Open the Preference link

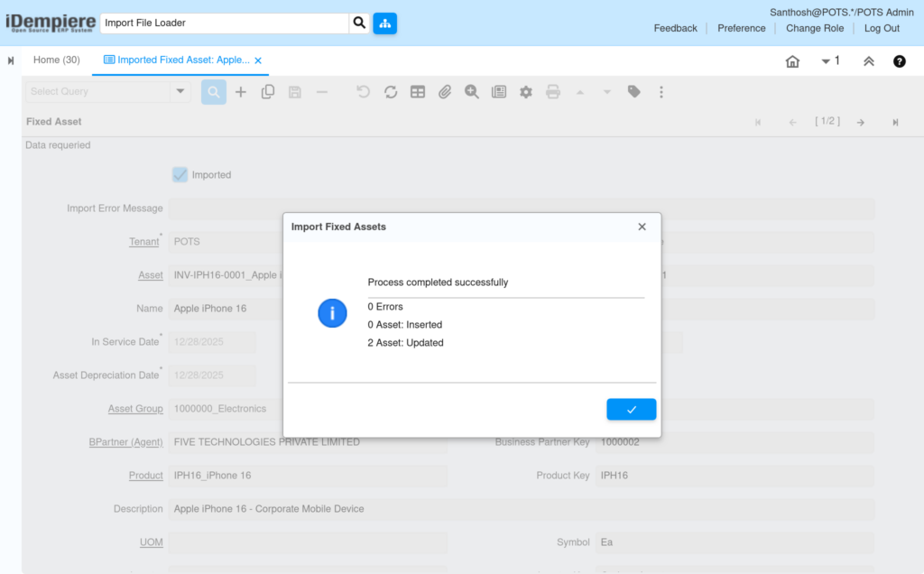click(742, 28)
